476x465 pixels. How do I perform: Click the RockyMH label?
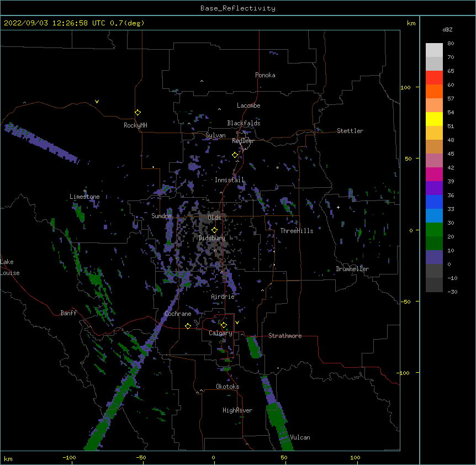click(x=135, y=125)
